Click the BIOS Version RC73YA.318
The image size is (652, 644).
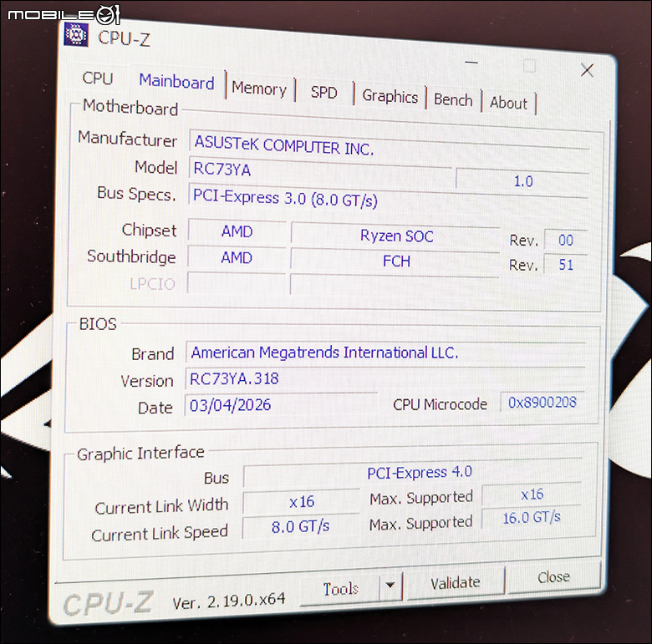(385, 378)
